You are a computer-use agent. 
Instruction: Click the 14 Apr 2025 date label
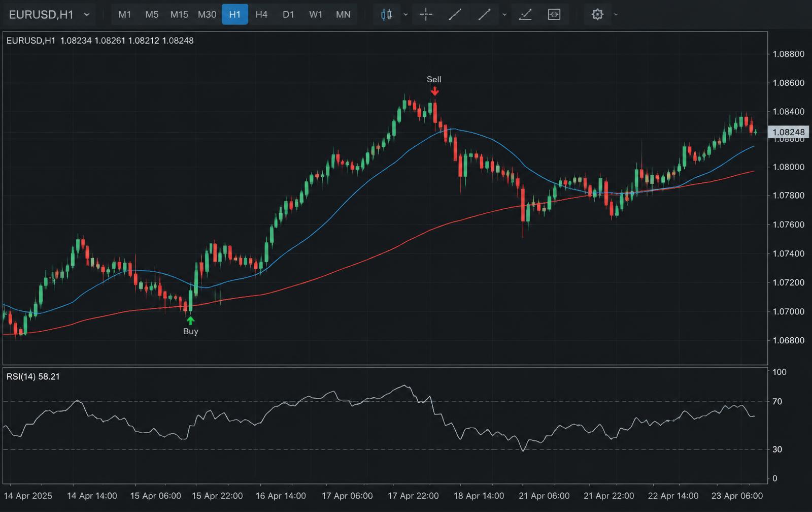[x=28, y=496]
